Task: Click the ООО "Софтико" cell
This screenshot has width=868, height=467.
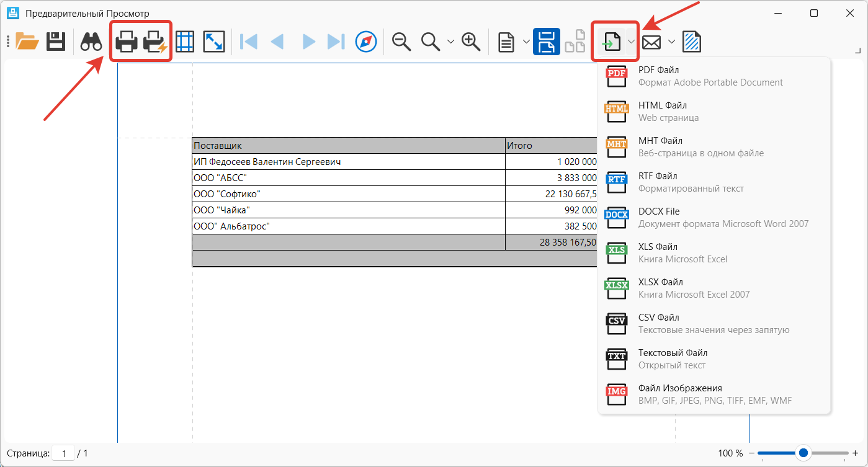Action: click(x=349, y=194)
